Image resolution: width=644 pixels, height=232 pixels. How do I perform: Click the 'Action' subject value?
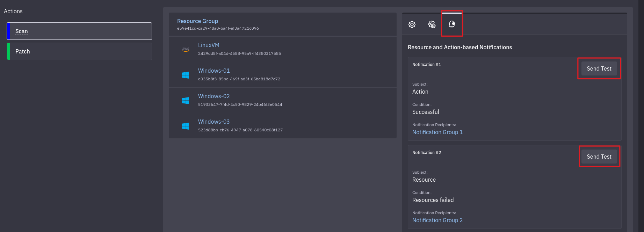tap(420, 92)
